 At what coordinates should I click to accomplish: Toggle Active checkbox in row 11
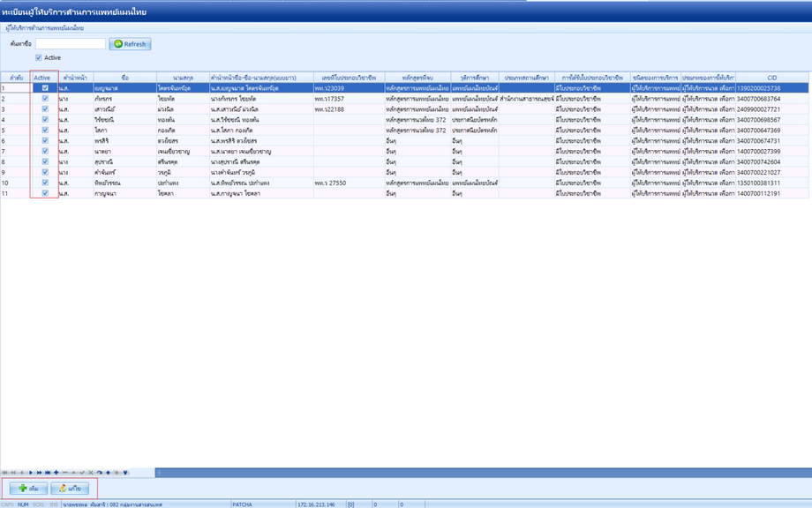point(45,193)
